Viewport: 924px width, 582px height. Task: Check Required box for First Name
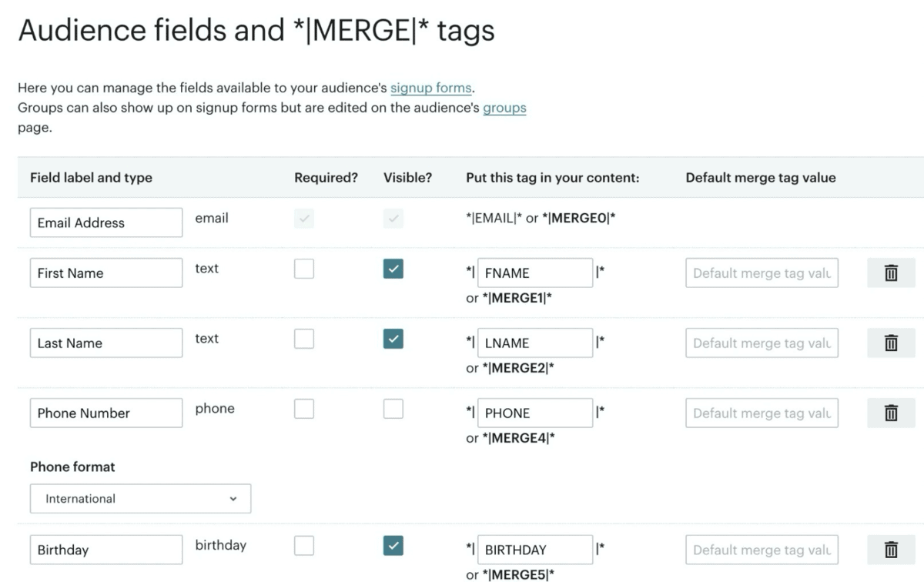pyautogui.click(x=304, y=269)
